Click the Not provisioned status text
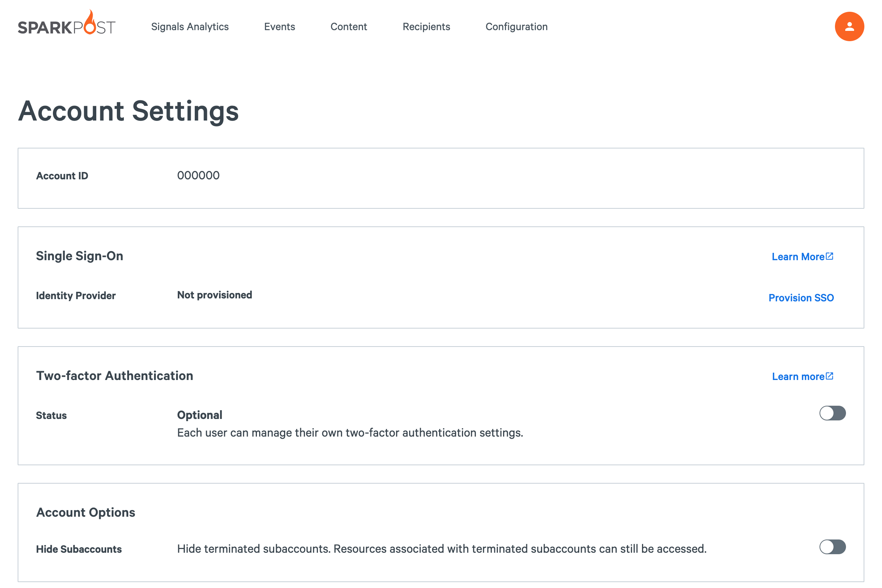 (x=215, y=295)
